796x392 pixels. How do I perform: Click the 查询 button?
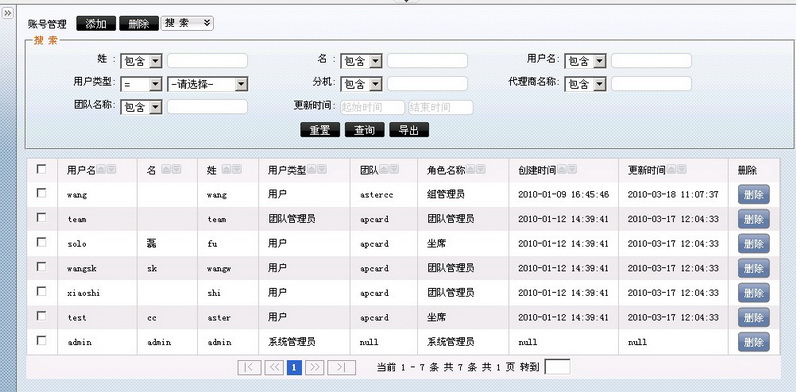(364, 130)
